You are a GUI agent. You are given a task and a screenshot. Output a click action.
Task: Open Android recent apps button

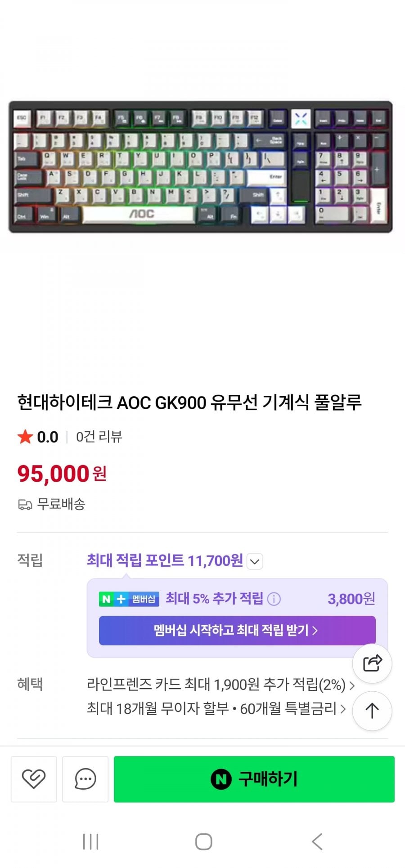click(90, 841)
